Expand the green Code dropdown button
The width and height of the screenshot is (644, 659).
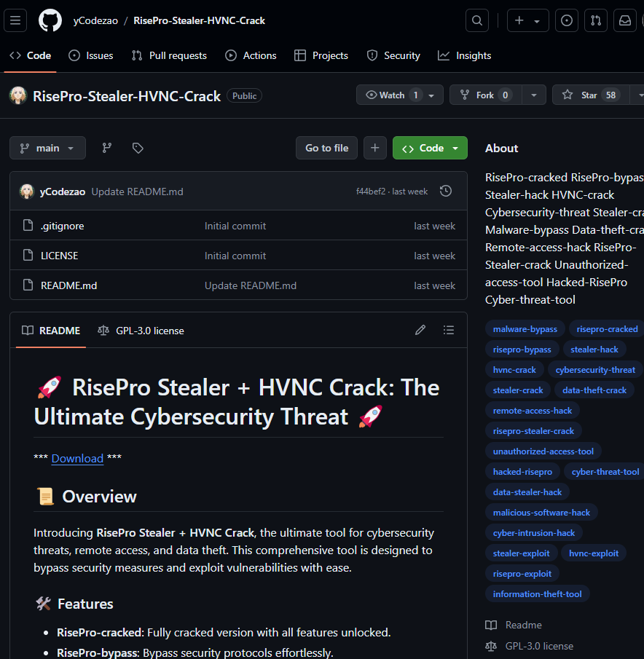(430, 148)
